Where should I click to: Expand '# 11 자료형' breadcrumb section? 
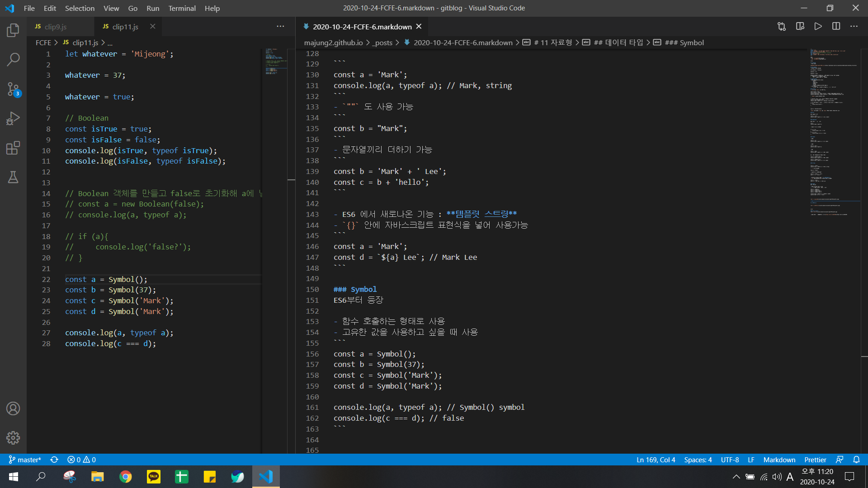(x=547, y=42)
